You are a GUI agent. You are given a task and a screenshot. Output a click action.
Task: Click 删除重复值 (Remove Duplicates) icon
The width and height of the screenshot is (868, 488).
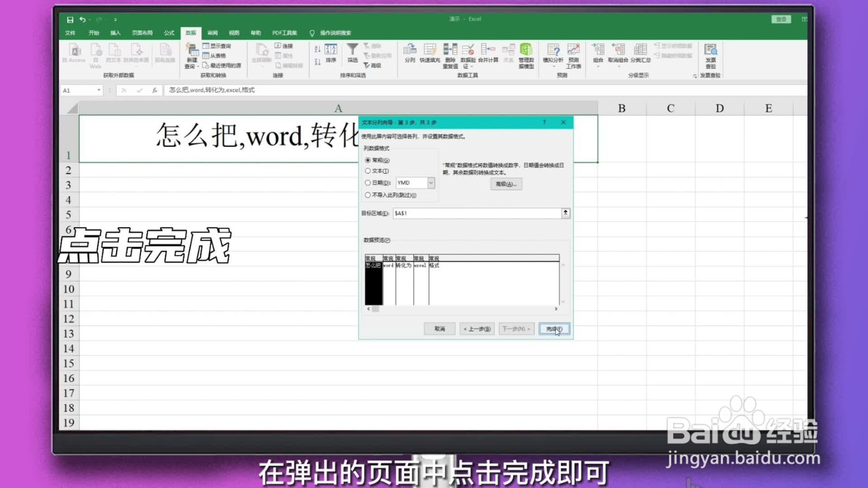click(450, 49)
